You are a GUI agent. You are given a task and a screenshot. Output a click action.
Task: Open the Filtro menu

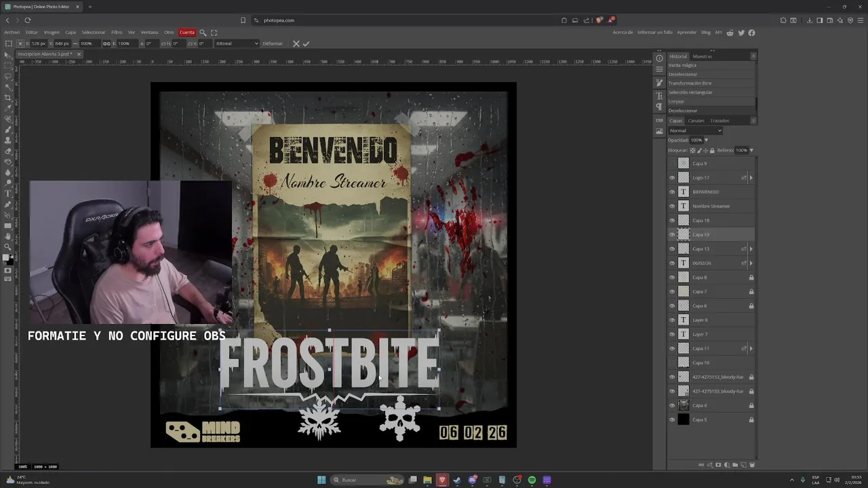point(117,33)
